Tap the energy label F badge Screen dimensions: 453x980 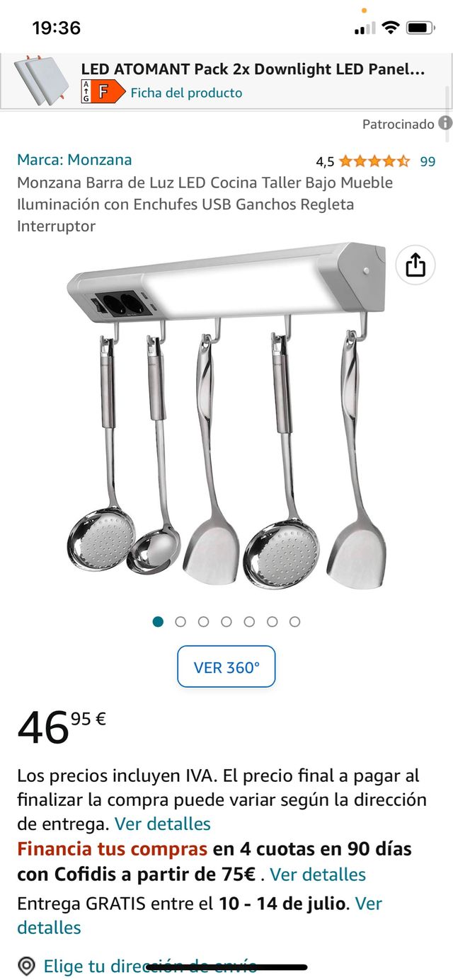click(103, 93)
